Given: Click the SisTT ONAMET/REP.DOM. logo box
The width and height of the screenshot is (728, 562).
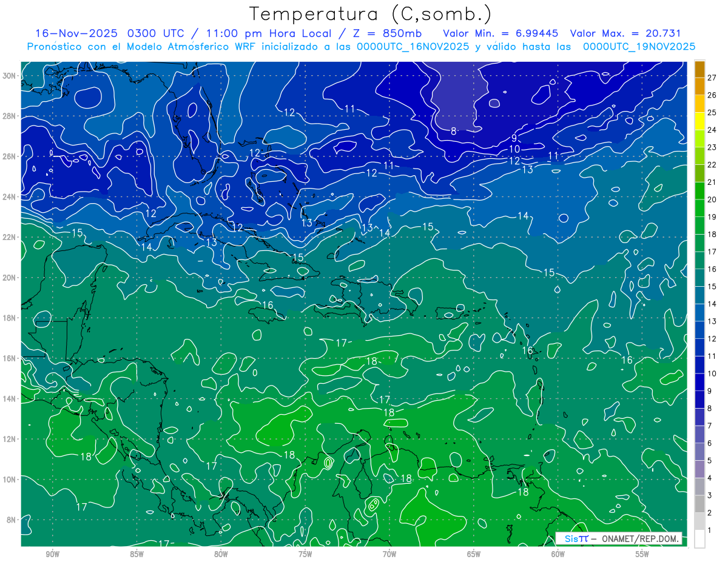Looking at the screenshot, I should point(618,538).
